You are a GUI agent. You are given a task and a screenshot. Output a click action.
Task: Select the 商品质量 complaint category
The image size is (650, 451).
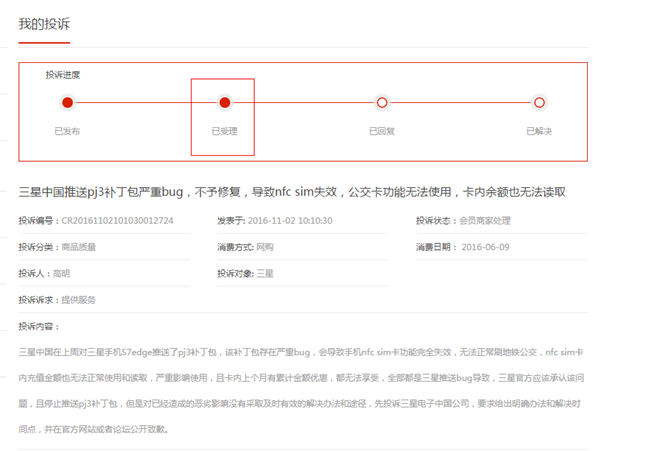79,247
